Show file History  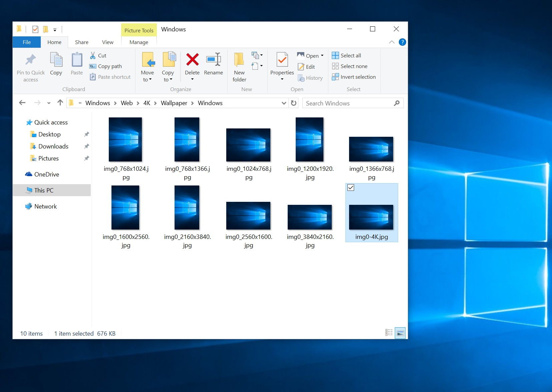[310, 78]
